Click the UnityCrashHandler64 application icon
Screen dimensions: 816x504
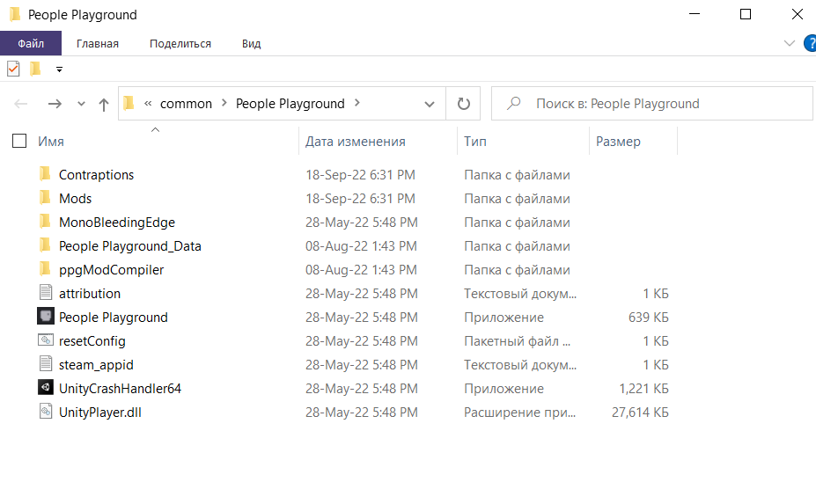coord(46,388)
